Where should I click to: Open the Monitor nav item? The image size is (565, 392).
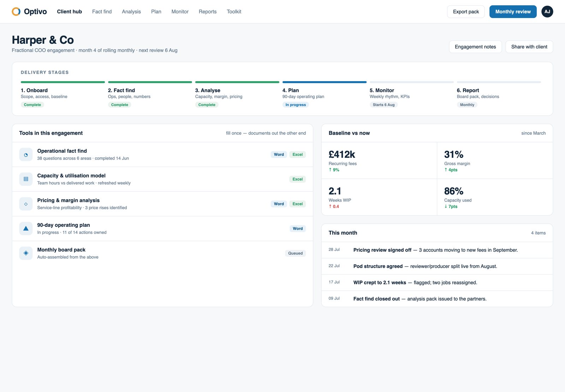(x=180, y=12)
